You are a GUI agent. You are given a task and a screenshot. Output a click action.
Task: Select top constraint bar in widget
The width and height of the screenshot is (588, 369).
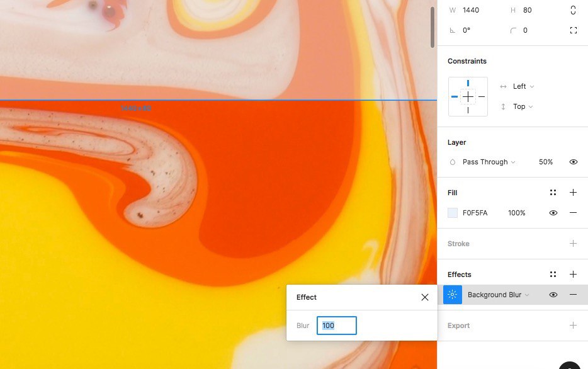click(468, 83)
